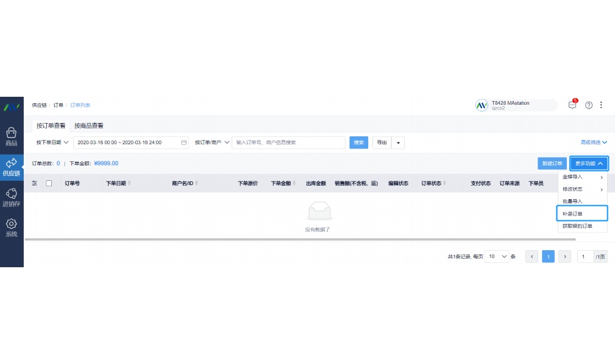
Task: Open the 进销存 (Inventory) sidebar module
Action: [12, 196]
